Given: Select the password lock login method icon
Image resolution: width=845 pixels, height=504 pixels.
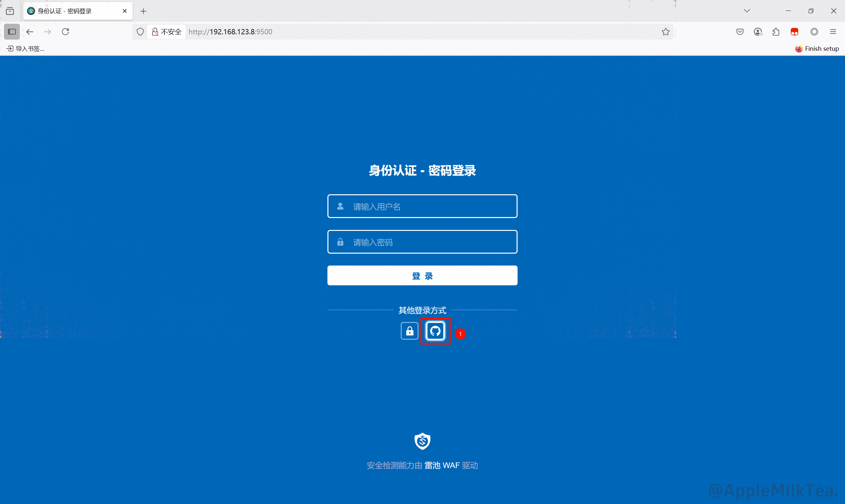Looking at the screenshot, I should [x=409, y=331].
